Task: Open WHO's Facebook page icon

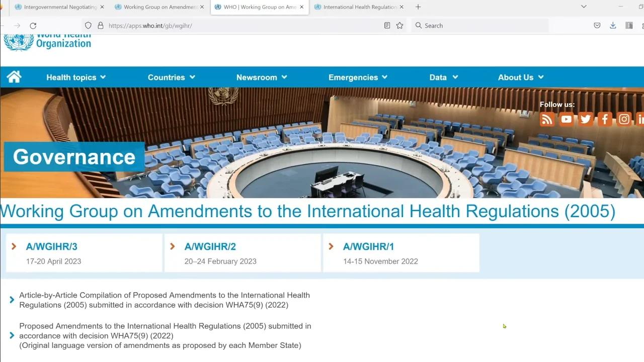Action: click(x=604, y=119)
